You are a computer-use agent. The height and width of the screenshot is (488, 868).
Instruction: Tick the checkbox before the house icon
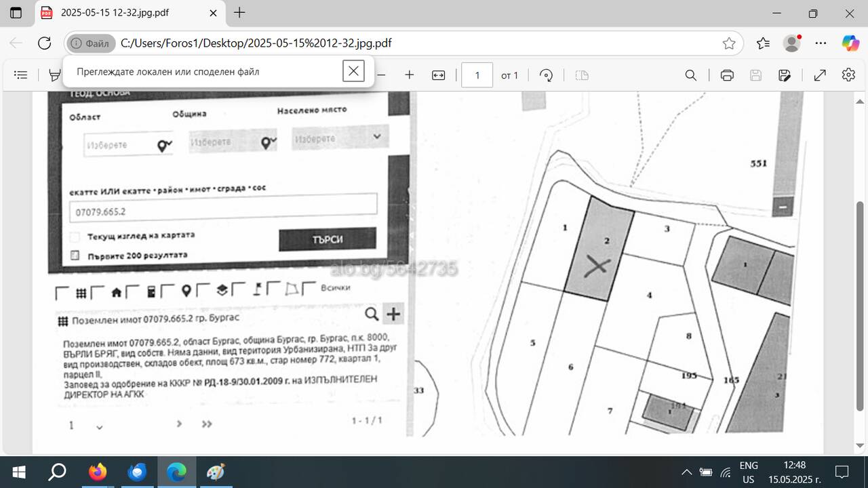tap(98, 292)
